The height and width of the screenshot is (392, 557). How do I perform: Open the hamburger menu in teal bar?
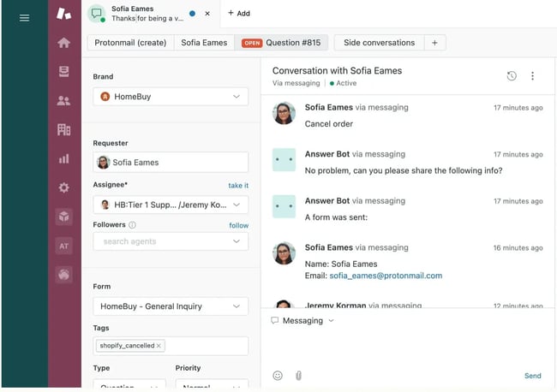click(24, 18)
